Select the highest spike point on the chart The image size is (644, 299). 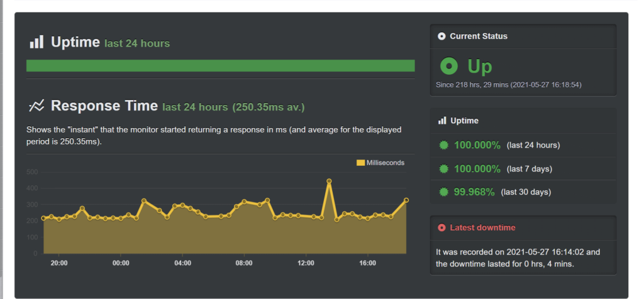[329, 181]
